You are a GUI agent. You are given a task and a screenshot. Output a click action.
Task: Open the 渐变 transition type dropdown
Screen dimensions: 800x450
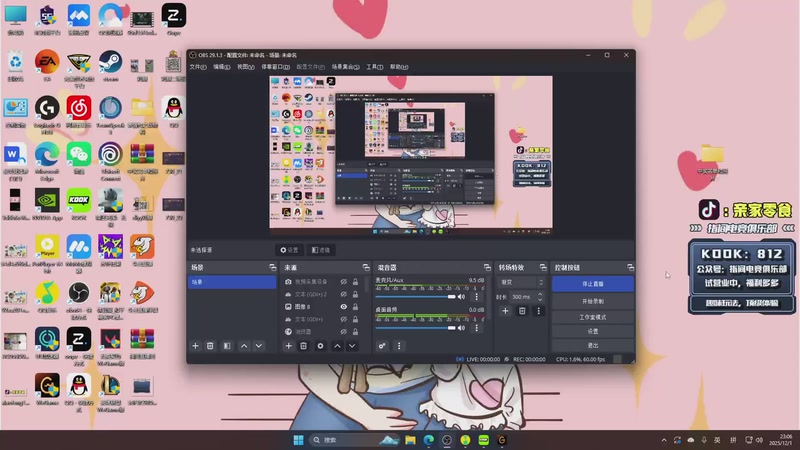pos(522,282)
